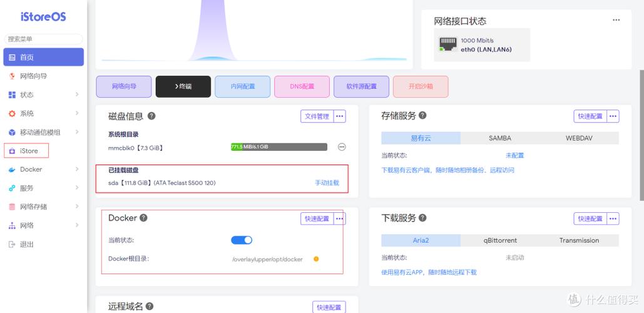Click orange warning dot by Docker root path
Screen dimensions: 644x313
click(x=316, y=259)
